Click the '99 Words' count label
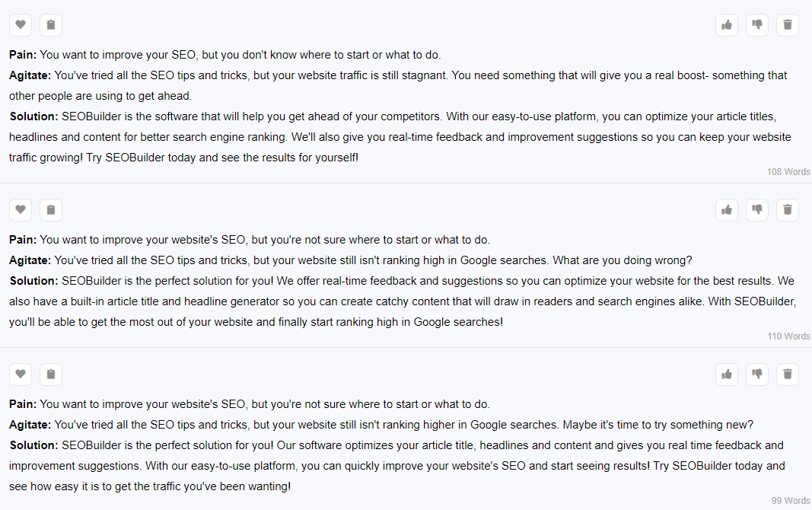Screen dimensions: 812x510 [x=790, y=501]
